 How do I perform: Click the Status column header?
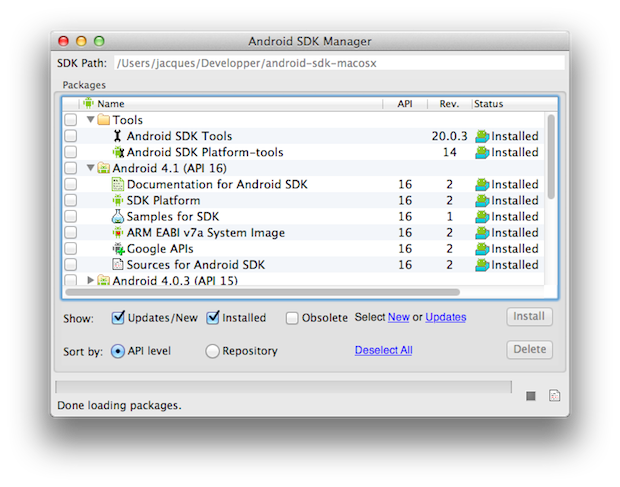515,104
